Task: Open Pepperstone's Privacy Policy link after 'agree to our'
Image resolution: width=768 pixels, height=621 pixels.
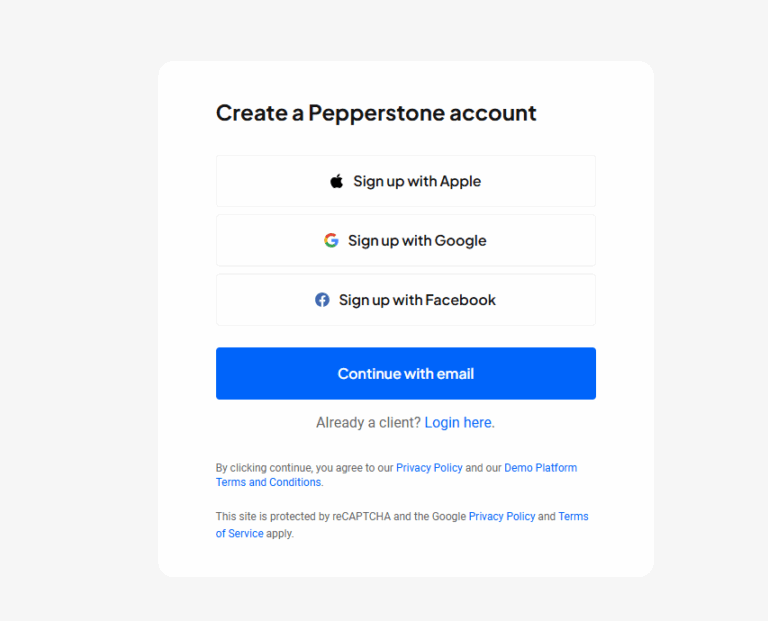Action: [429, 468]
